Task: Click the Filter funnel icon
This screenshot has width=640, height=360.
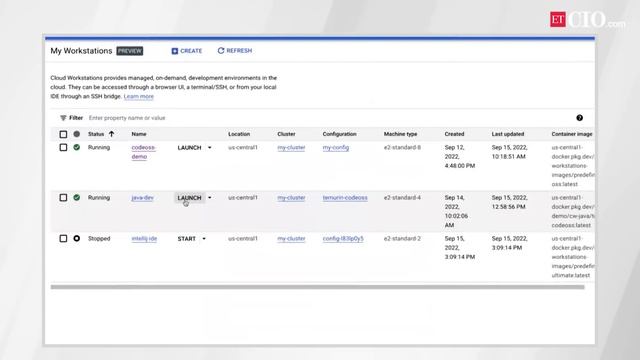Action: tap(63, 118)
